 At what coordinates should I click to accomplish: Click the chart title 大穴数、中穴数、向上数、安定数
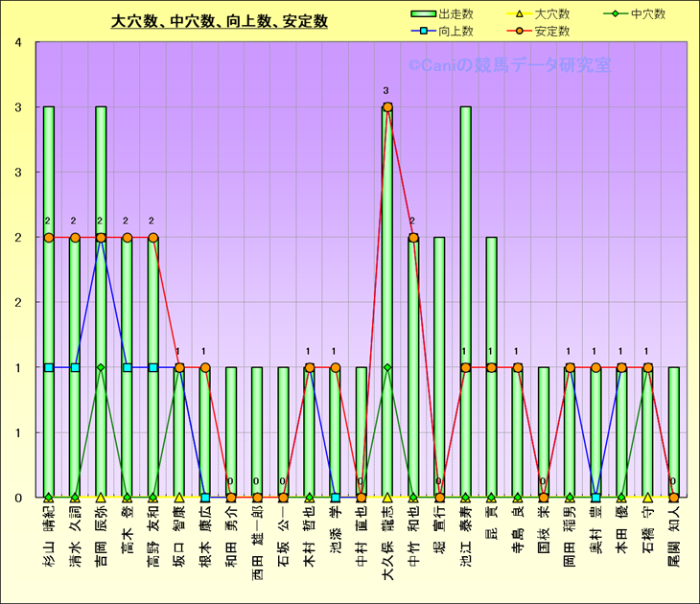tap(220, 20)
